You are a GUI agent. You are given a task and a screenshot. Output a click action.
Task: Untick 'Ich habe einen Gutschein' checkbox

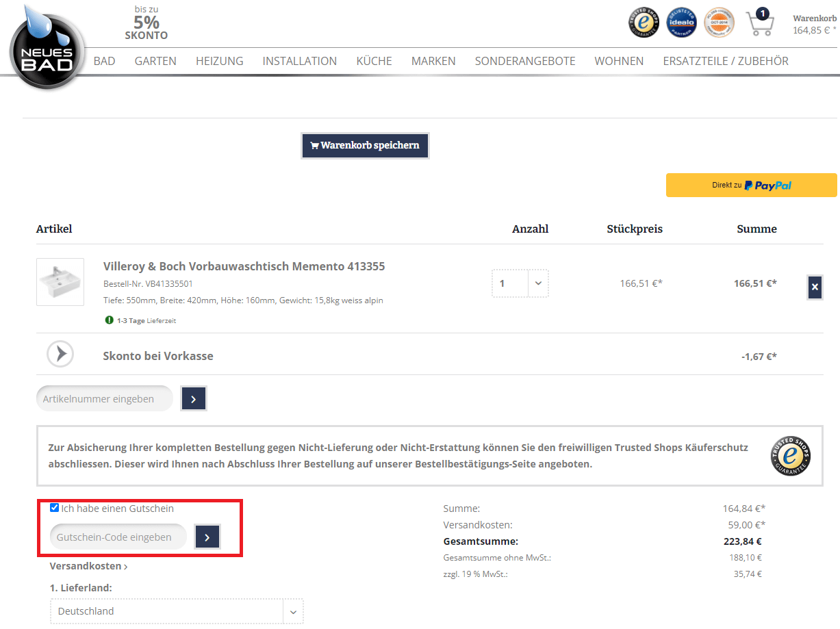55,508
